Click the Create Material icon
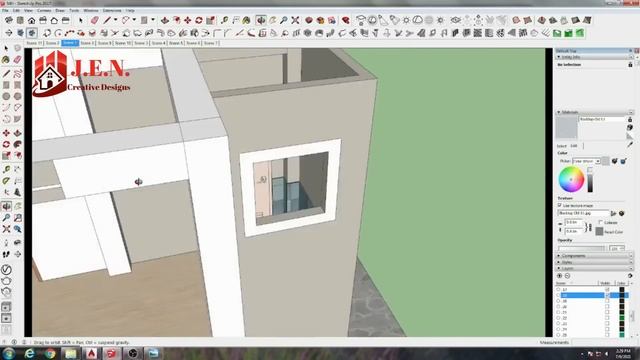Image resolution: width=640 pixels, height=360 pixels. coord(630,127)
